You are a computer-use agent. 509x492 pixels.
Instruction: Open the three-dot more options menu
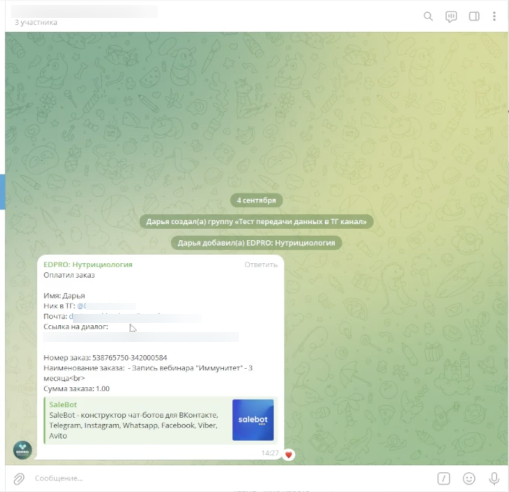[x=494, y=16]
